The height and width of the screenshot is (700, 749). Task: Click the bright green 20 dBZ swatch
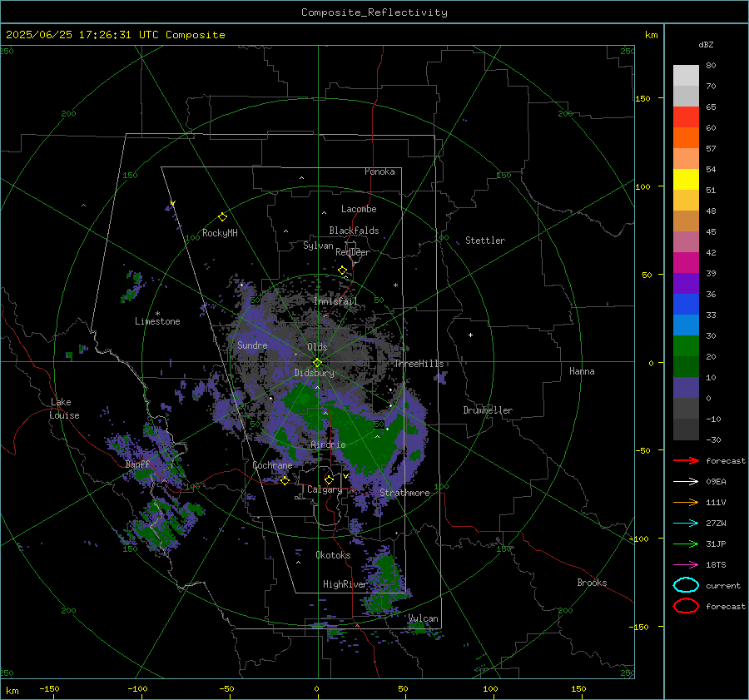(686, 346)
